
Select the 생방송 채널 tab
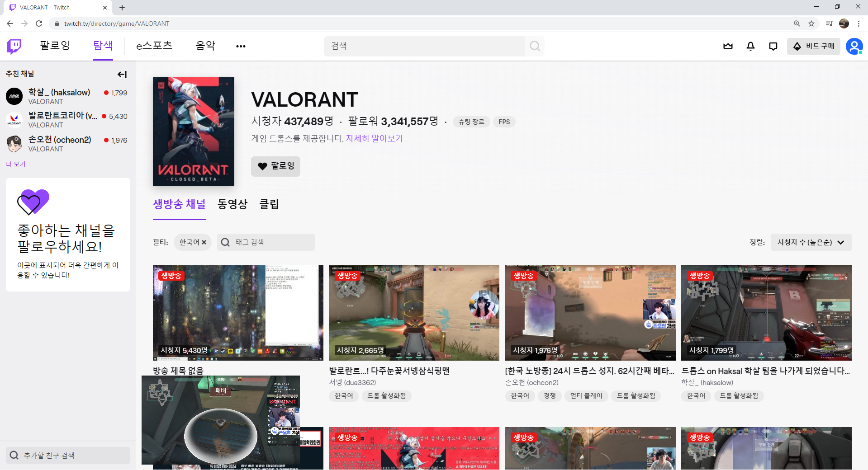(x=179, y=204)
